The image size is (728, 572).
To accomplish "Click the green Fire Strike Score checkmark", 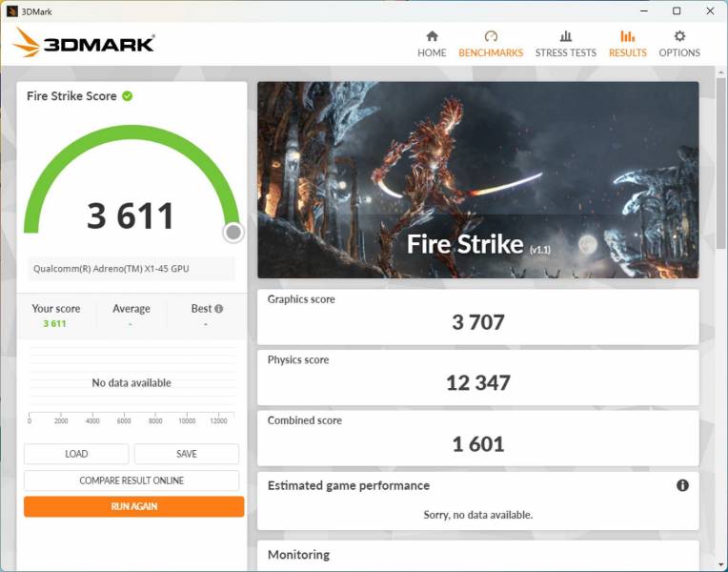I will (128, 96).
